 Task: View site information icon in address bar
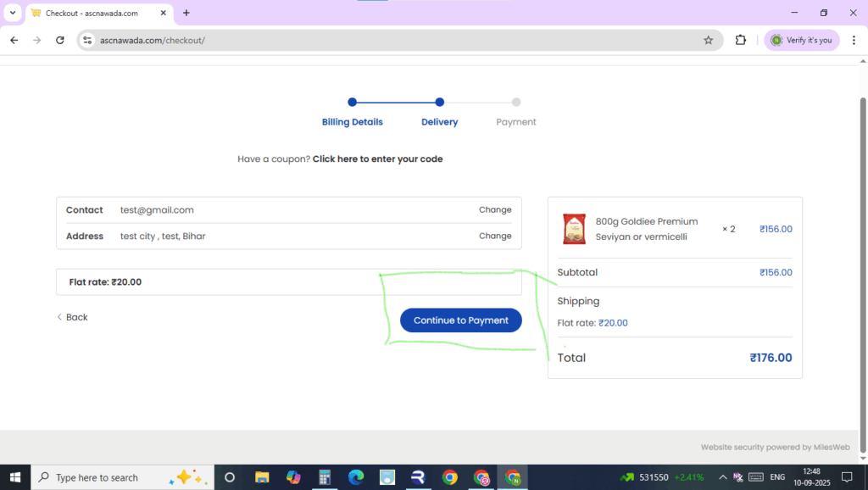pyautogui.click(x=86, y=40)
